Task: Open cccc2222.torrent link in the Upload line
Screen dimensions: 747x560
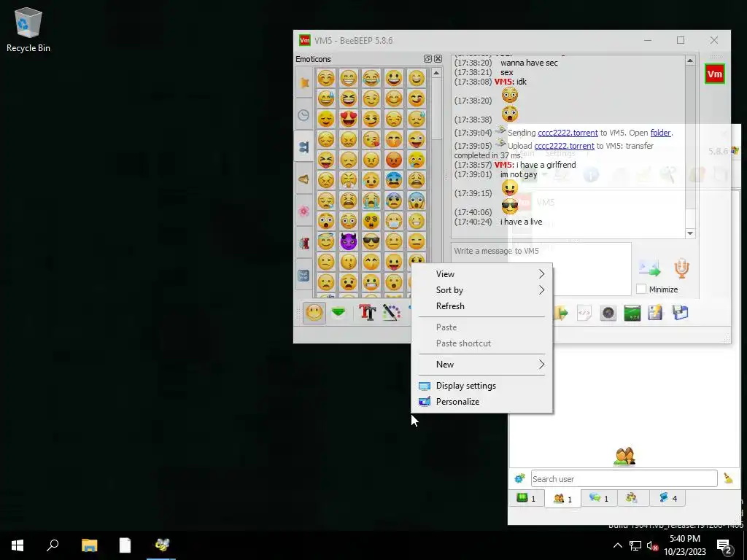Action: [x=564, y=146]
